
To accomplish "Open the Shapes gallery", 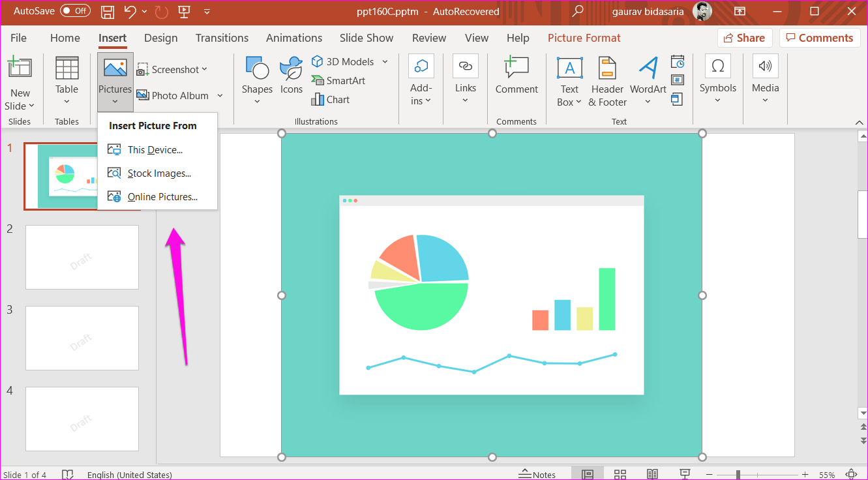I will click(x=257, y=81).
